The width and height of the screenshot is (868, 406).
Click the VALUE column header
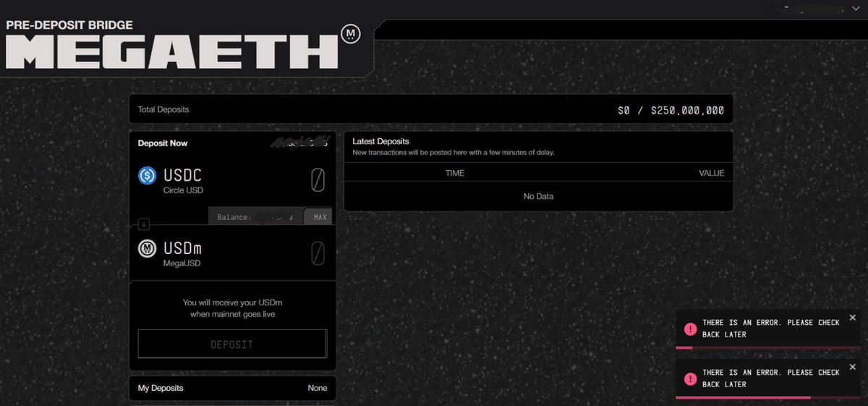711,174
